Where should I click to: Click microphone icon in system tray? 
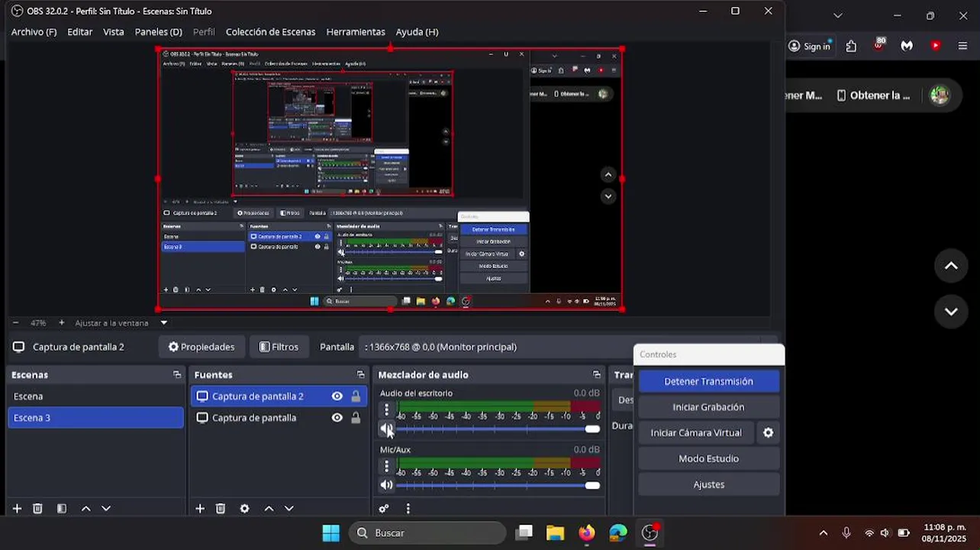pos(846,532)
